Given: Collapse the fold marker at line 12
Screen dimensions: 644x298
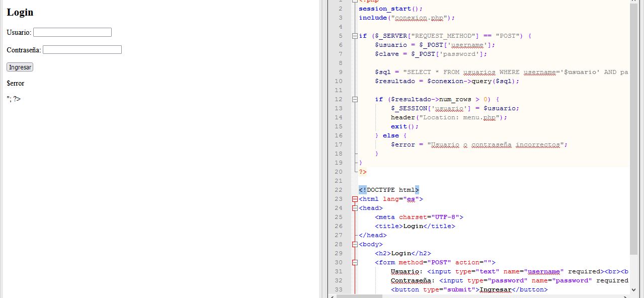Looking at the screenshot, I should pos(355,99).
